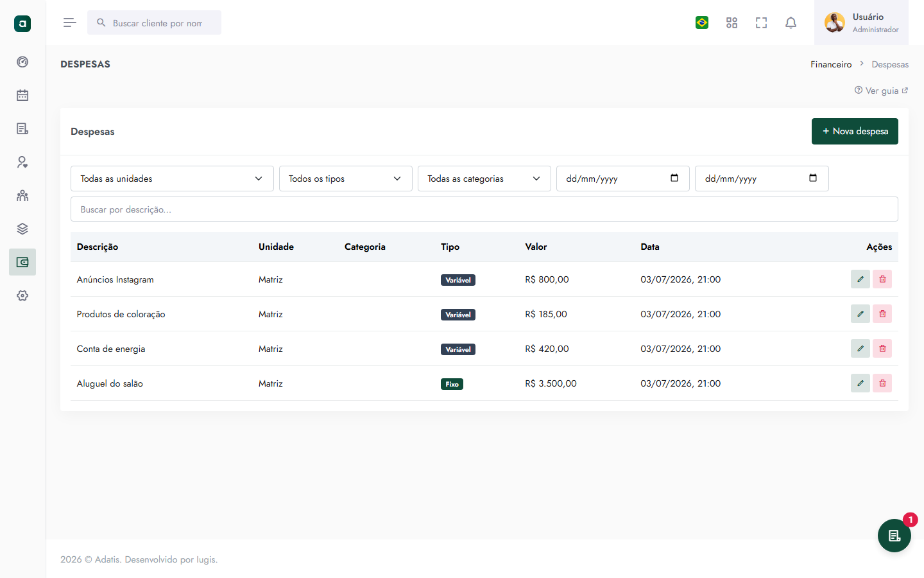The height and width of the screenshot is (578, 924).
Task: Expand the Todas as categorias dropdown
Action: pos(484,179)
